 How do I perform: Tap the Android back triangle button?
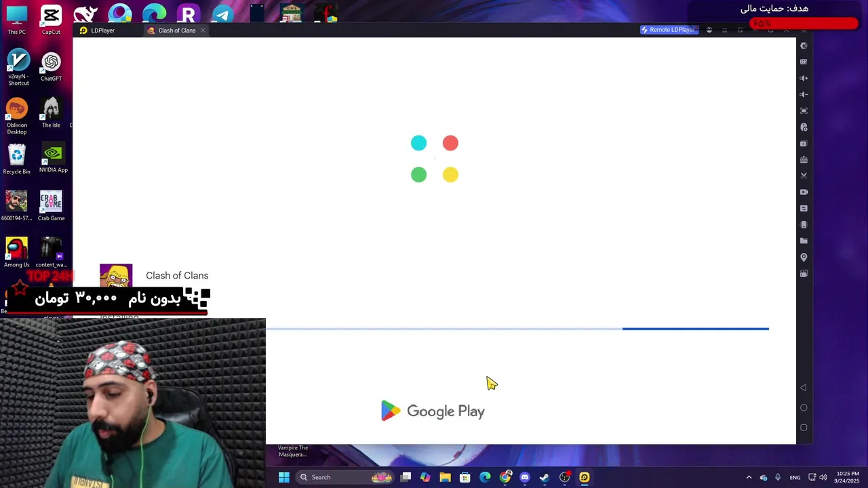(804, 388)
